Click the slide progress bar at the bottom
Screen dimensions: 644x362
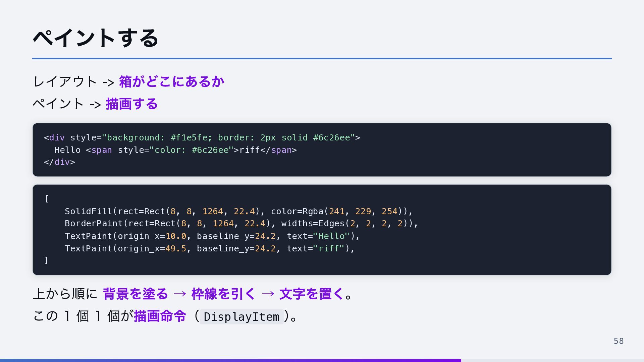(322, 361)
